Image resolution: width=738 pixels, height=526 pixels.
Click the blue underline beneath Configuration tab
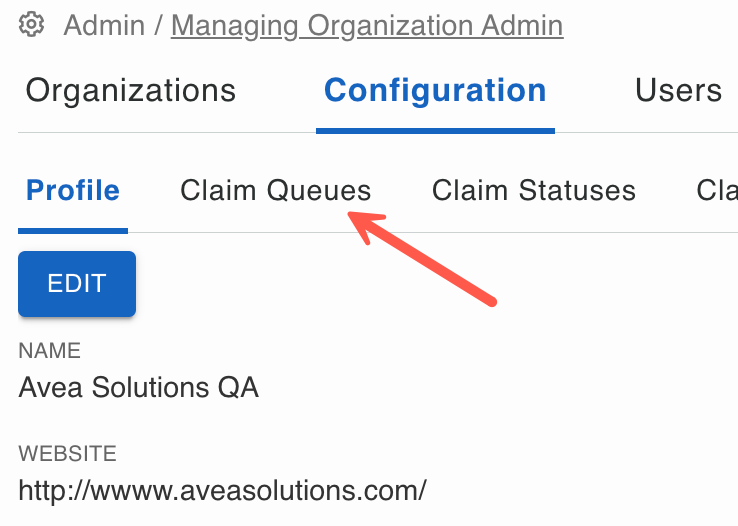[x=435, y=130]
